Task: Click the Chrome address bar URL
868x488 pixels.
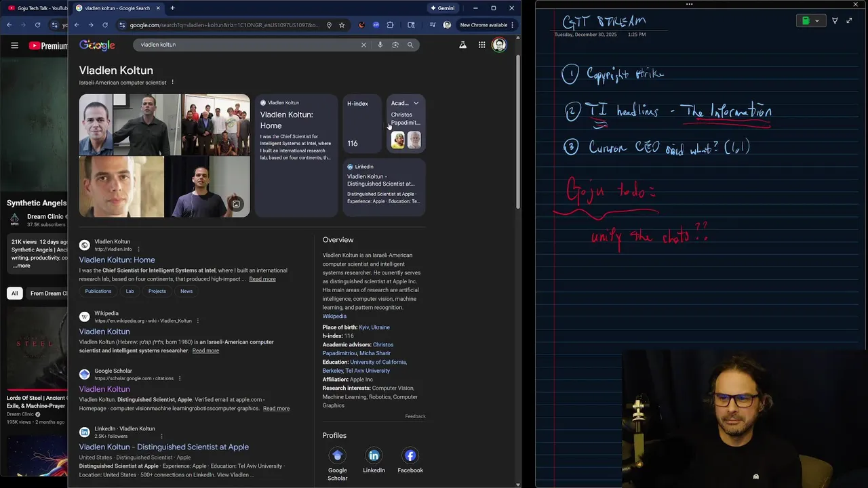Action: click(x=224, y=25)
